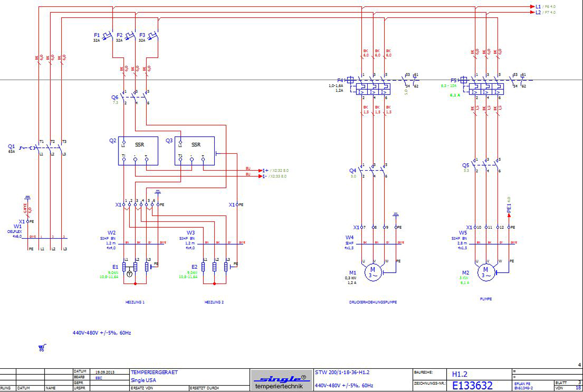583x392 pixels.
Task: Click the small cart icon at bottom left
Action: [42, 348]
